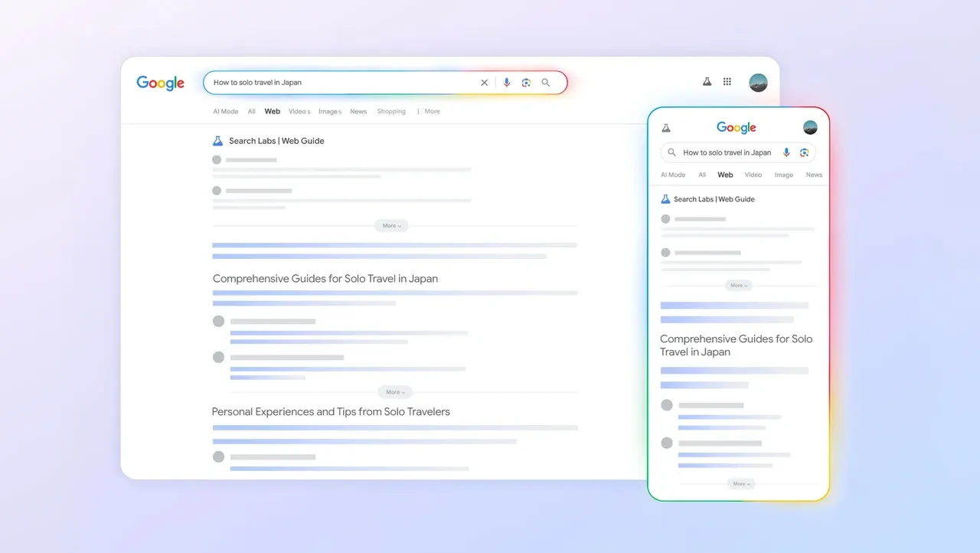Select the desktop Shopping tab
The height and width of the screenshot is (553, 980).
click(x=390, y=112)
